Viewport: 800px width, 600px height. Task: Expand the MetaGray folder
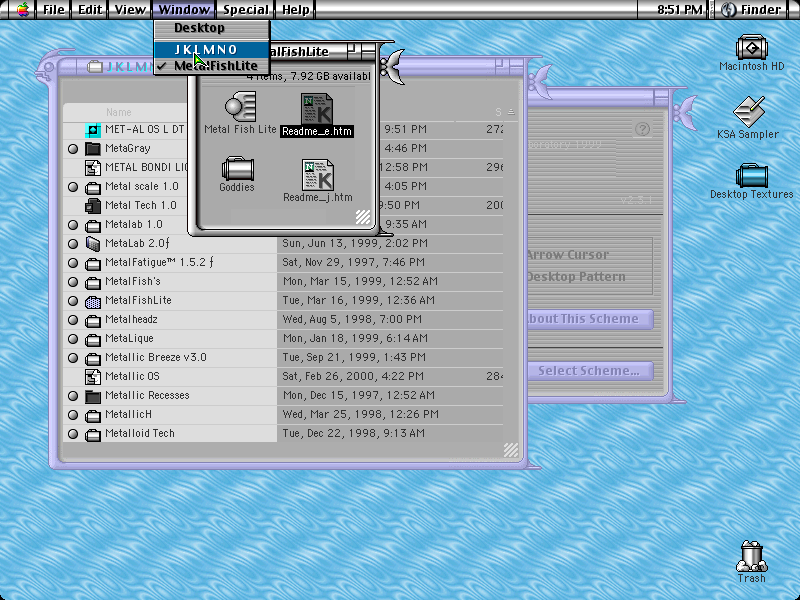click(73, 149)
